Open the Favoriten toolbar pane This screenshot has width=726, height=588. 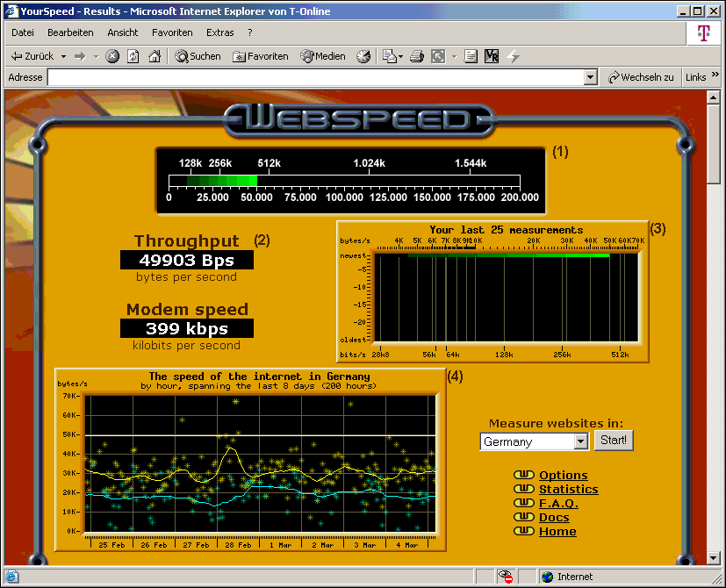click(x=260, y=56)
